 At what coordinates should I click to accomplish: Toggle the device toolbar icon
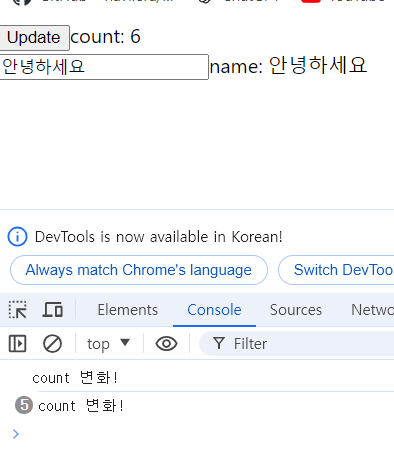click(x=53, y=310)
